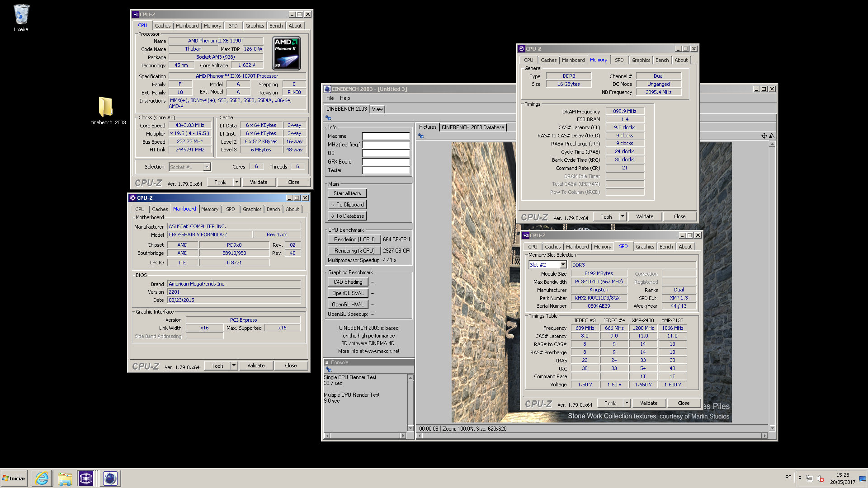Select the Pictures tab in Cinebench
Image resolution: width=868 pixels, height=488 pixels.
(427, 127)
